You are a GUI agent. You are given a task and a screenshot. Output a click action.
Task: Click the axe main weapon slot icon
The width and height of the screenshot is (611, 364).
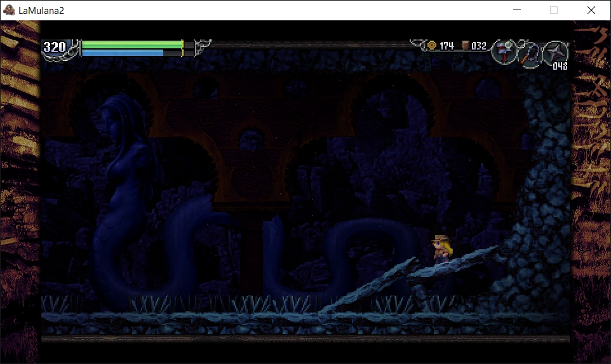(x=504, y=51)
